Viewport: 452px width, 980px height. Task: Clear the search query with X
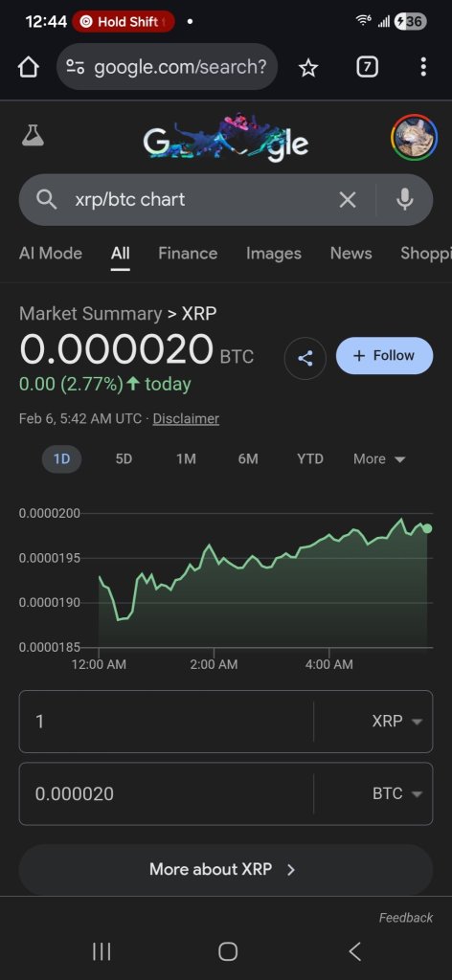347,200
